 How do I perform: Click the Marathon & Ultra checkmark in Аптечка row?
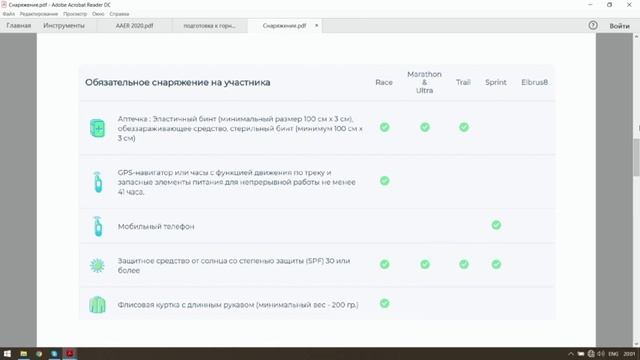point(425,127)
